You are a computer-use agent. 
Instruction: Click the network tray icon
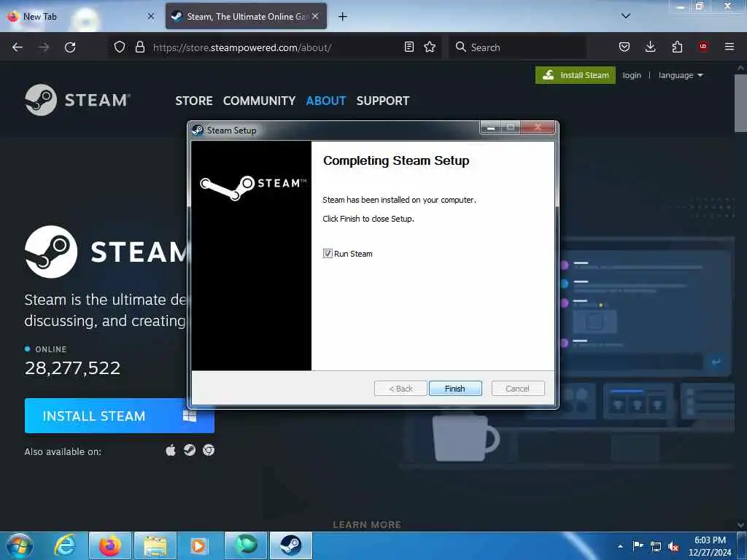656,546
